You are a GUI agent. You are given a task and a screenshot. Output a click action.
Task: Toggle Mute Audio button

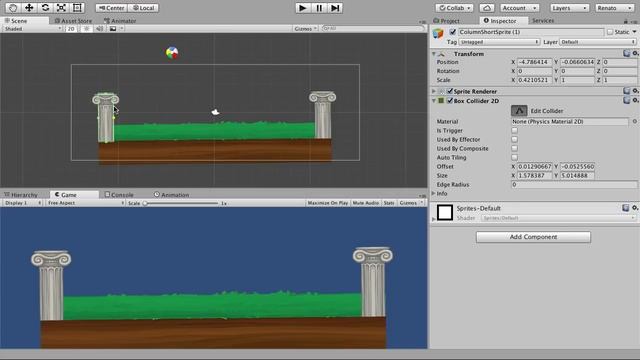pyautogui.click(x=366, y=203)
